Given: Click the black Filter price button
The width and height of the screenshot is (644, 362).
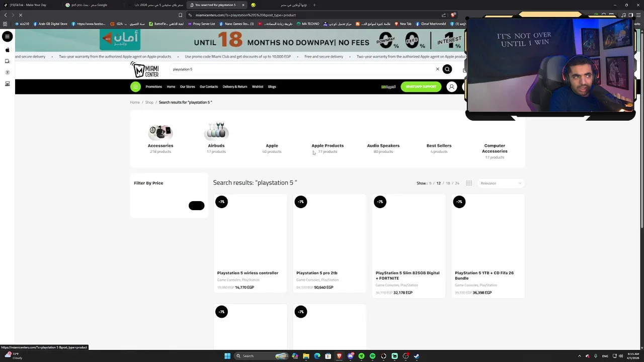Looking at the screenshot, I should (197, 205).
